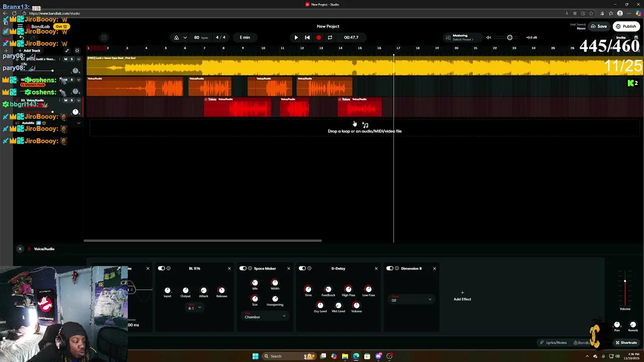644x362 pixels.
Task: Adjust the master volume slider knob
Action: (x=510, y=37)
